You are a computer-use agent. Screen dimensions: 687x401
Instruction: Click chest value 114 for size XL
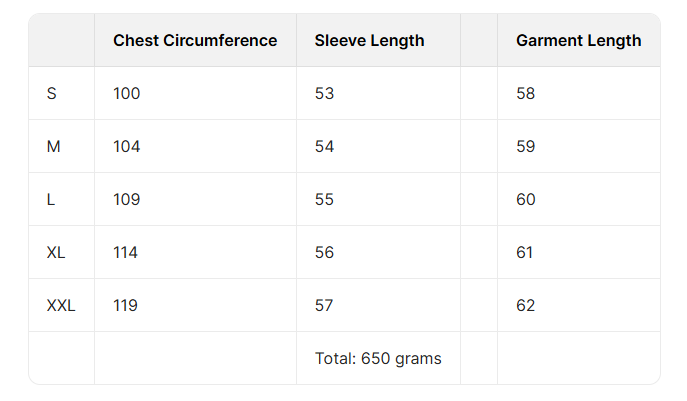coord(126,253)
